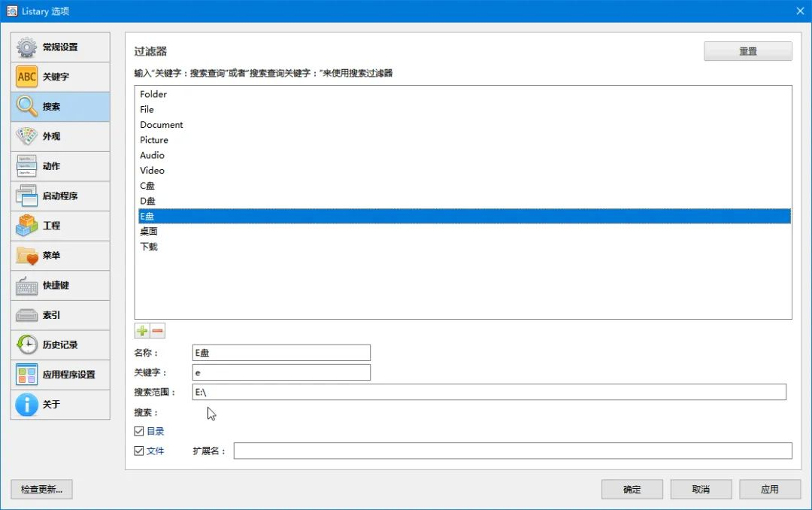Select the 下载 filter row
Screen dimensions: 812x510
[x=465, y=247]
